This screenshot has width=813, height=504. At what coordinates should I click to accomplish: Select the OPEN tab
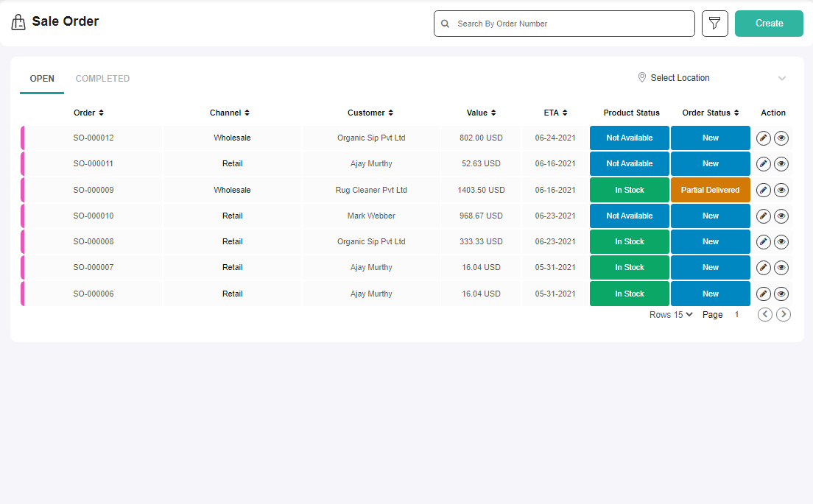(42, 78)
